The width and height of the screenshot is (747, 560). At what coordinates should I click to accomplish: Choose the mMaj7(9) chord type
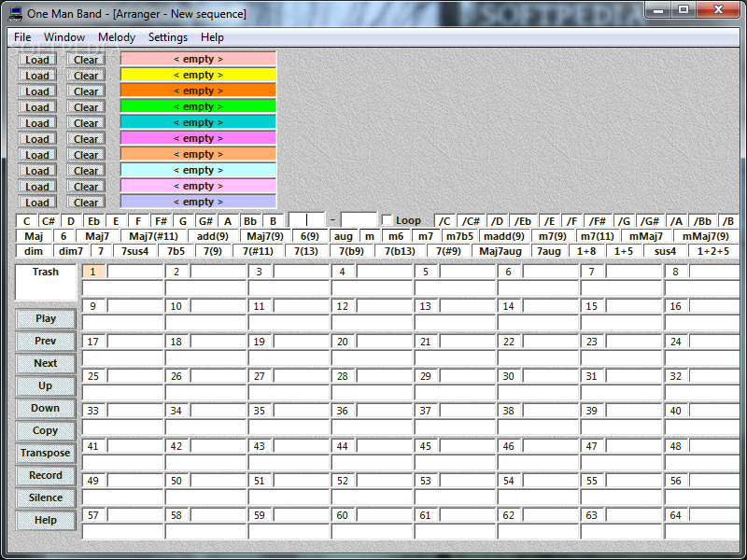pos(706,236)
